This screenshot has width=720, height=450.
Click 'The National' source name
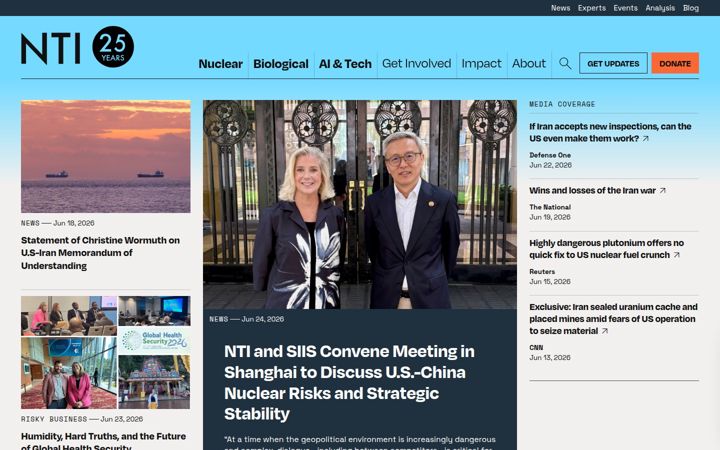click(550, 207)
